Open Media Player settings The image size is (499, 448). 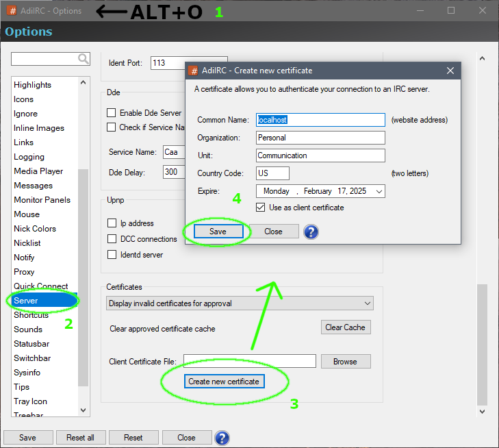(x=38, y=171)
